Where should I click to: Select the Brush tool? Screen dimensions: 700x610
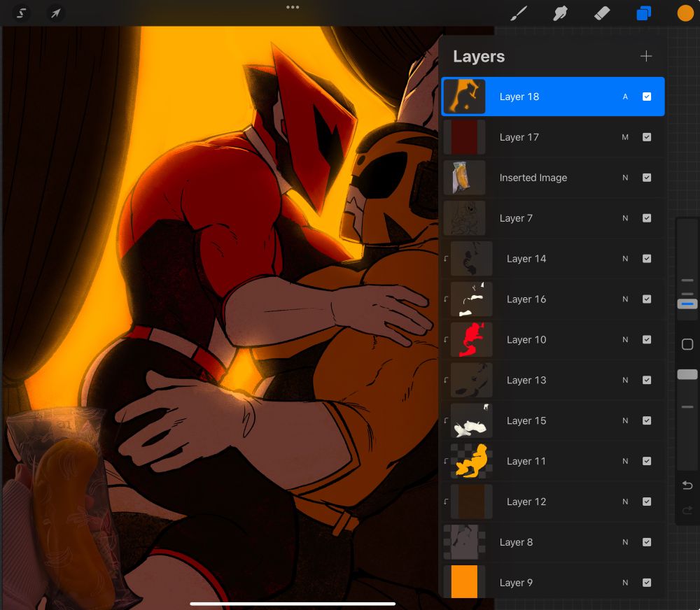point(519,13)
